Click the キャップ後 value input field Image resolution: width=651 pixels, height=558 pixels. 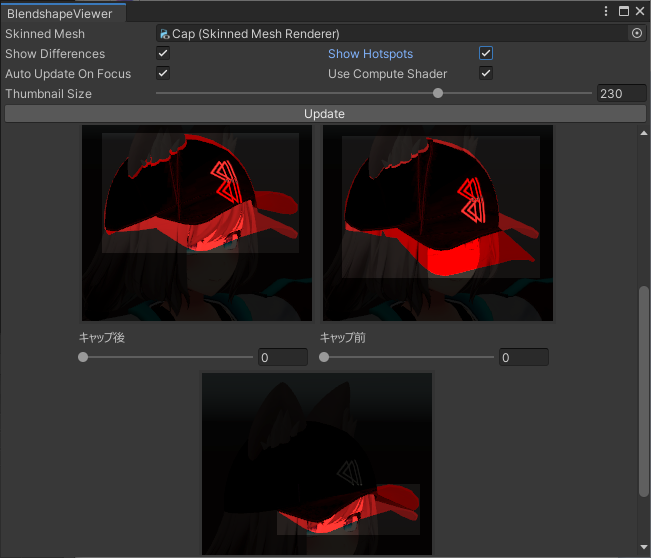coord(283,357)
